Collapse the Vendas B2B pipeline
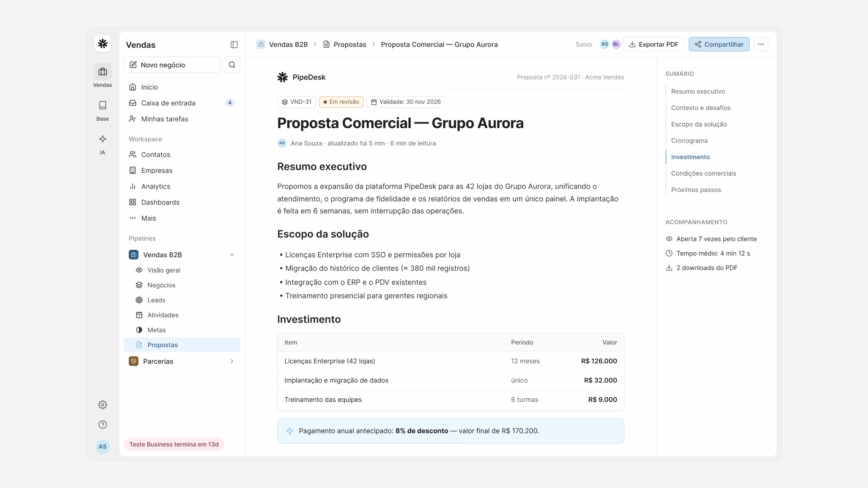This screenshot has height=488, width=868. (x=232, y=254)
